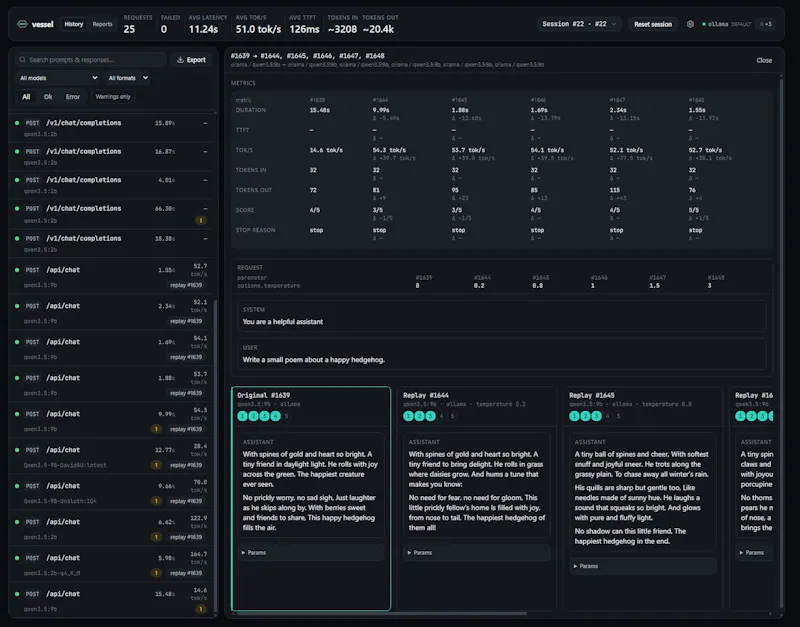800x627 pixels.
Task: Open the All models dropdown
Action: [58, 78]
